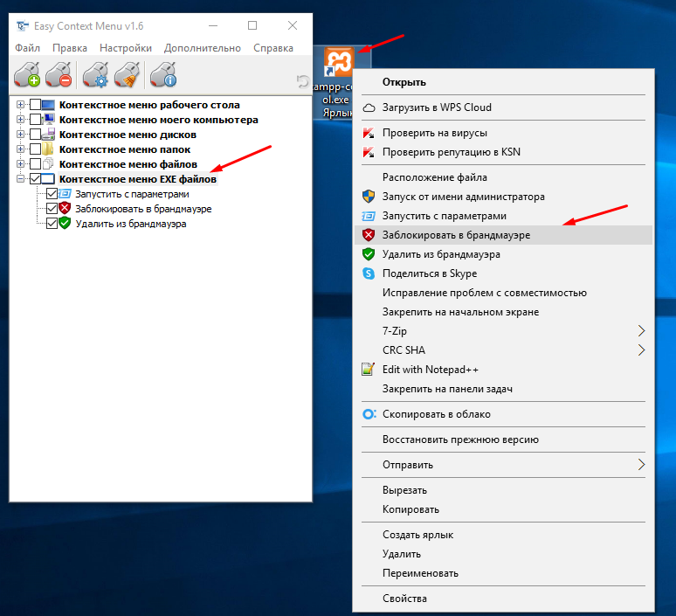Click Создать ярлык in the context menu
The image size is (676, 616).
point(502,535)
